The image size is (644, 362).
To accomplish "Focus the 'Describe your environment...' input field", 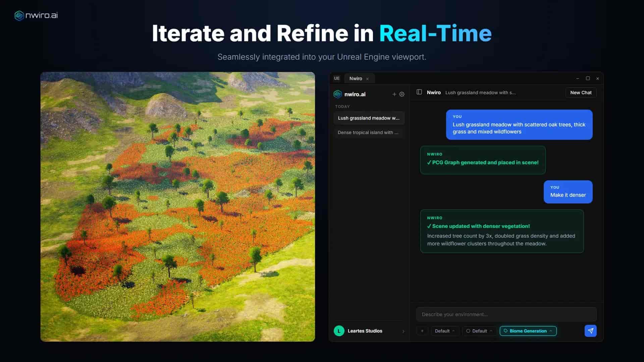I will (x=506, y=314).
